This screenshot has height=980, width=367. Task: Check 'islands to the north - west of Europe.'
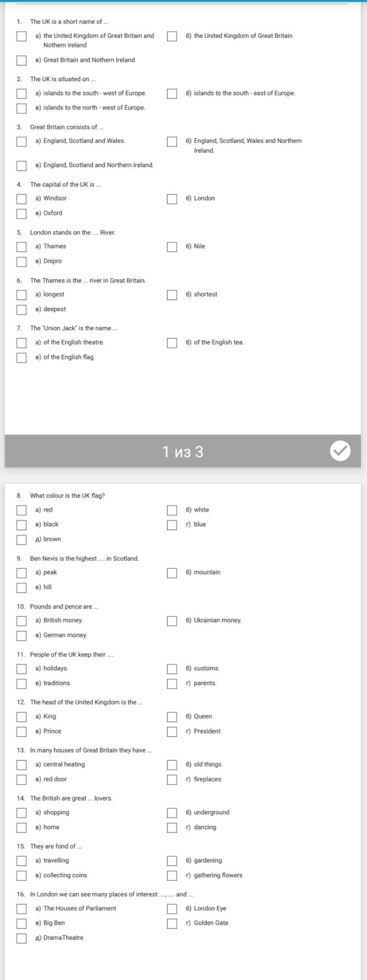pyautogui.click(x=21, y=108)
